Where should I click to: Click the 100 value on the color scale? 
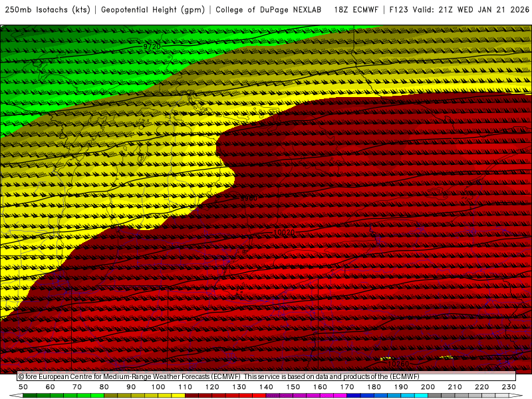(x=158, y=387)
